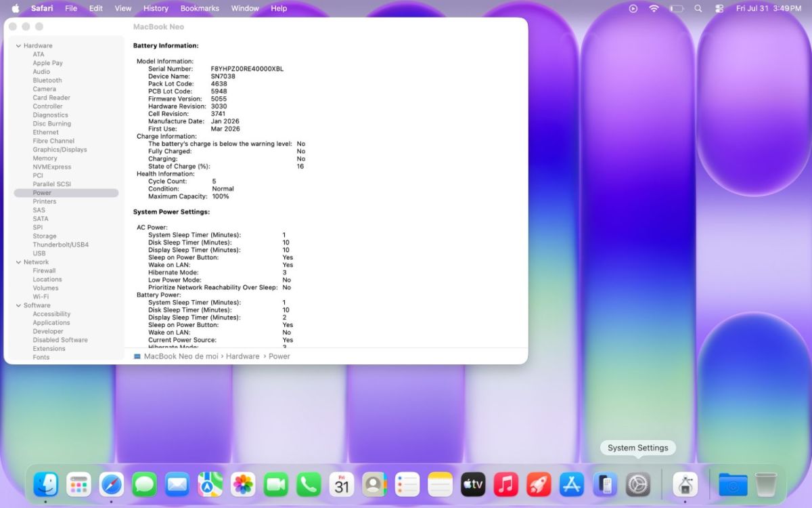The height and width of the screenshot is (508, 812).
Task: Click the System Information Dock icon
Action: click(685, 484)
